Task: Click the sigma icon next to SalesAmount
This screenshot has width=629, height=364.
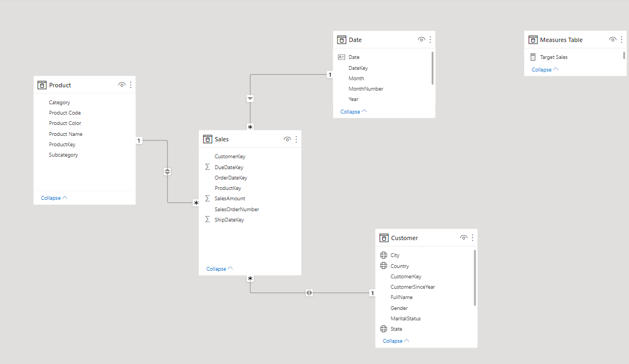Action: (207, 199)
